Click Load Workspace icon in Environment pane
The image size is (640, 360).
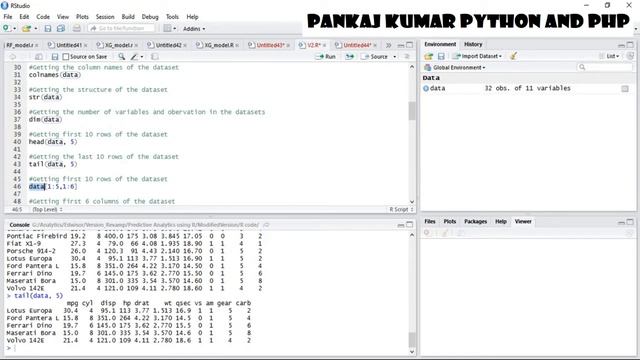[x=428, y=56]
